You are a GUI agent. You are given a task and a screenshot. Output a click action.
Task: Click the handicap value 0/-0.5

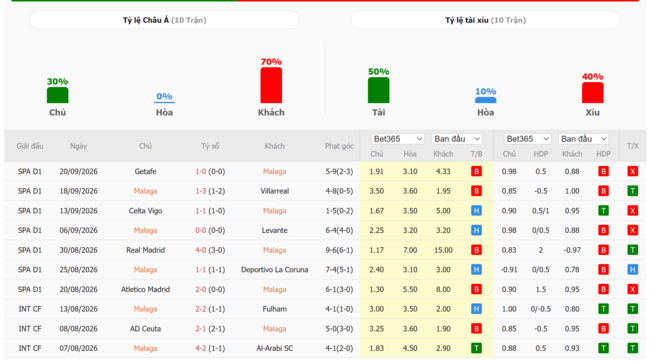coord(541,309)
